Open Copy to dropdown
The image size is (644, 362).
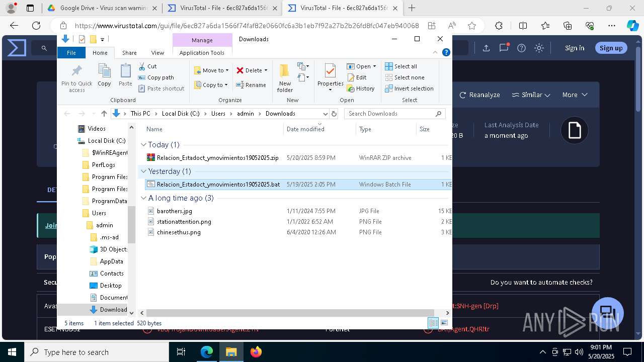pos(211,85)
